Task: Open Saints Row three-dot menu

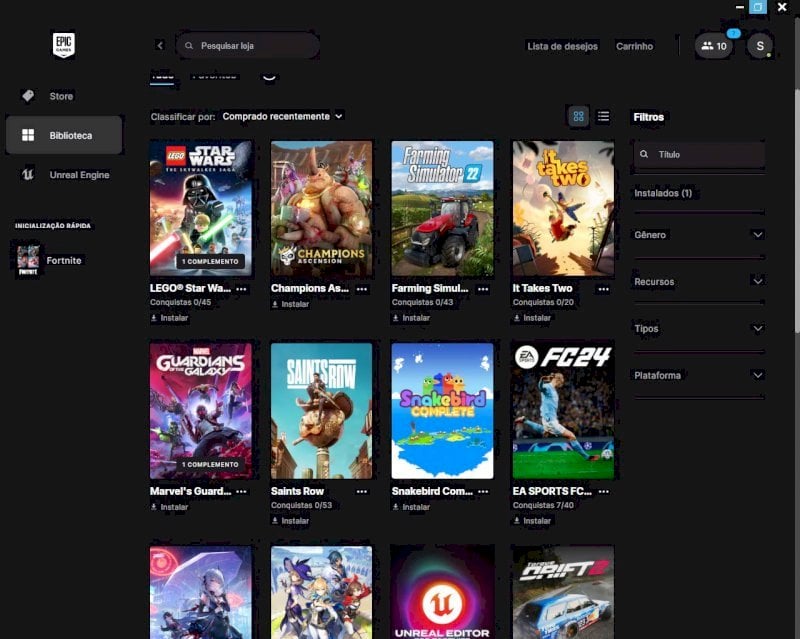Action: coord(362,491)
